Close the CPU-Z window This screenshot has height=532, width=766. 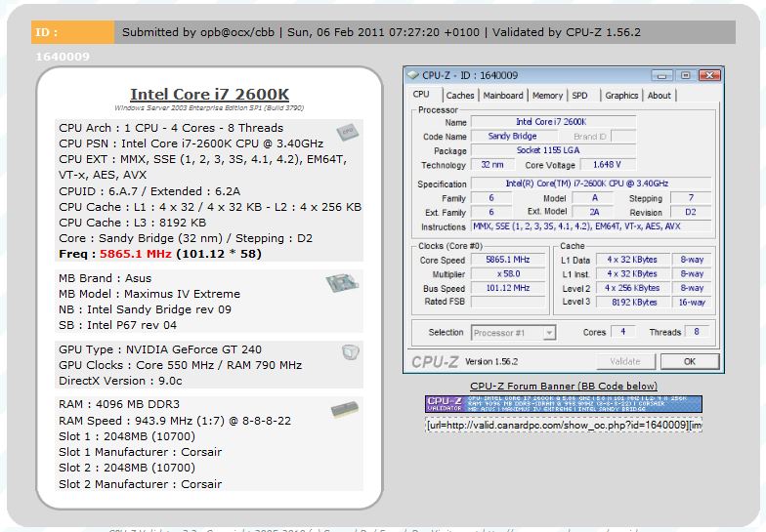tap(709, 76)
